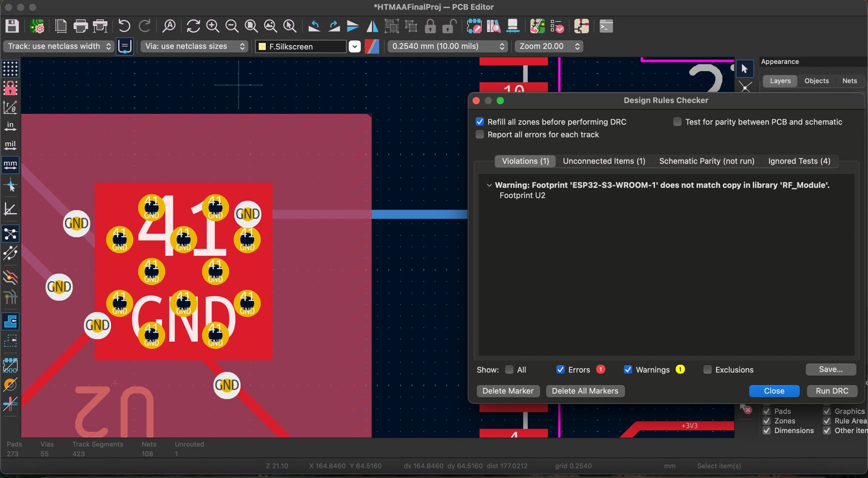Click F.Silkscreen layer color swatch
The image size is (868, 478).
(263, 47)
